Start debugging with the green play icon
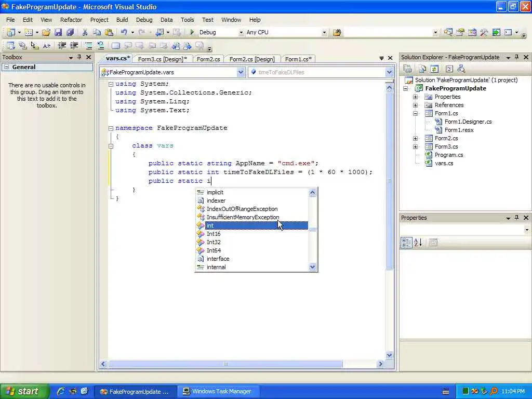 click(x=192, y=32)
